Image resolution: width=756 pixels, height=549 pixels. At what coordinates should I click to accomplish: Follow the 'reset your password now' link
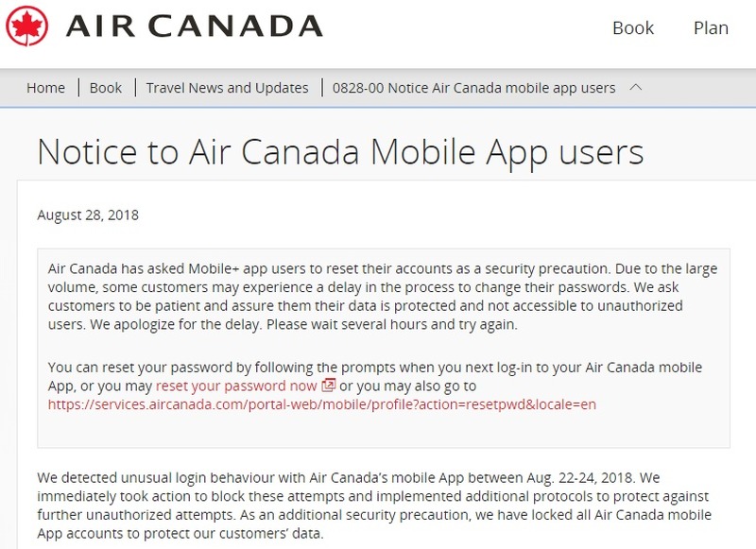236,386
